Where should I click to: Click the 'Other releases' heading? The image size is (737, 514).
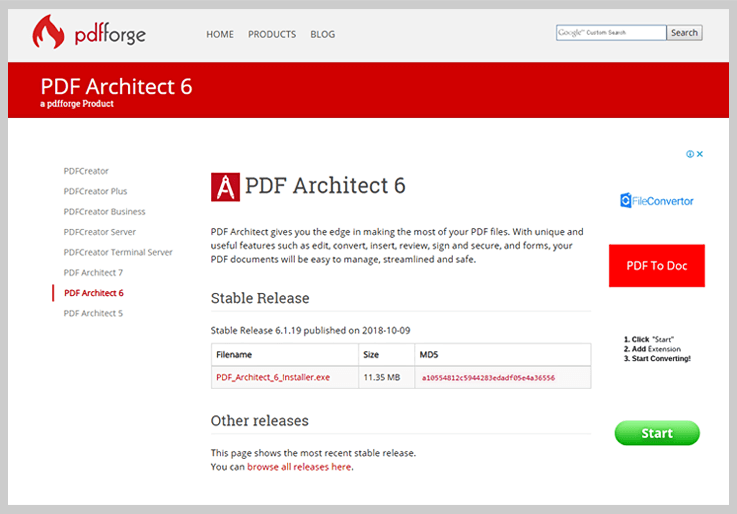pos(259,421)
